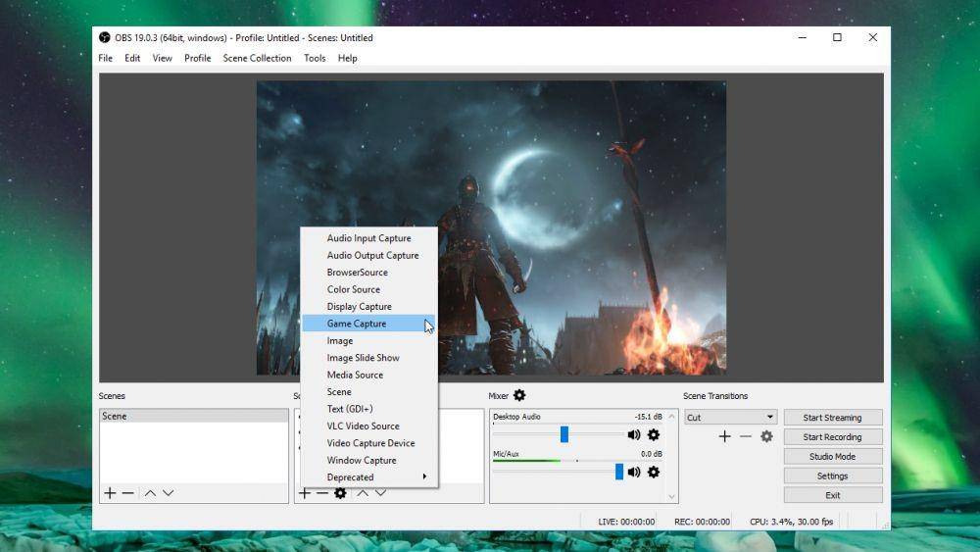
Task: Click the Start Recording button
Action: tap(832, 437)
